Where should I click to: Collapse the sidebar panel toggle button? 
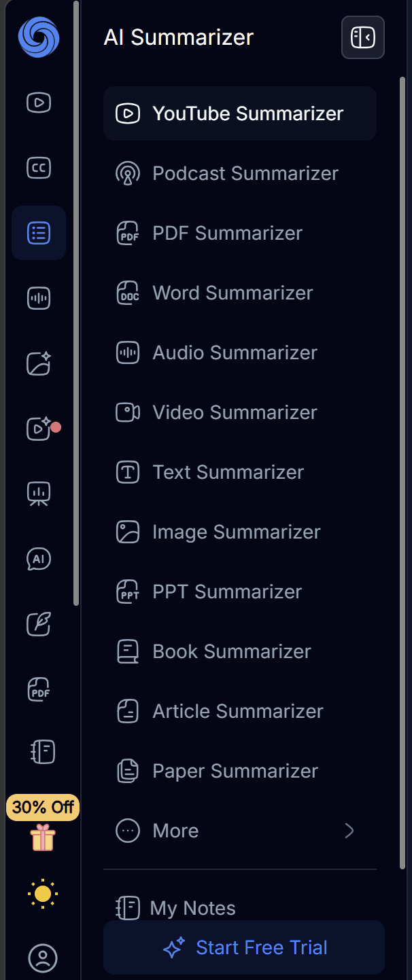click(363, 37)
